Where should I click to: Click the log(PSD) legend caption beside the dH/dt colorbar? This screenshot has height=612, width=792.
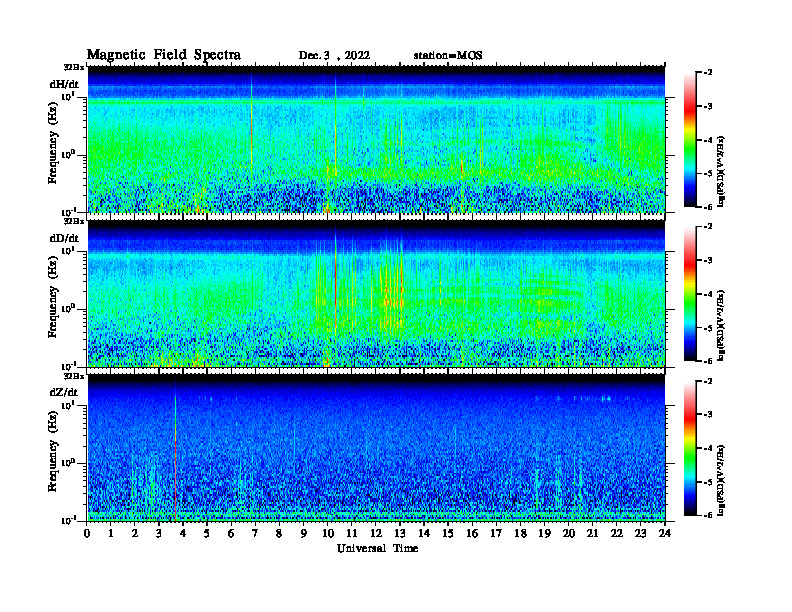click(721, 171)
